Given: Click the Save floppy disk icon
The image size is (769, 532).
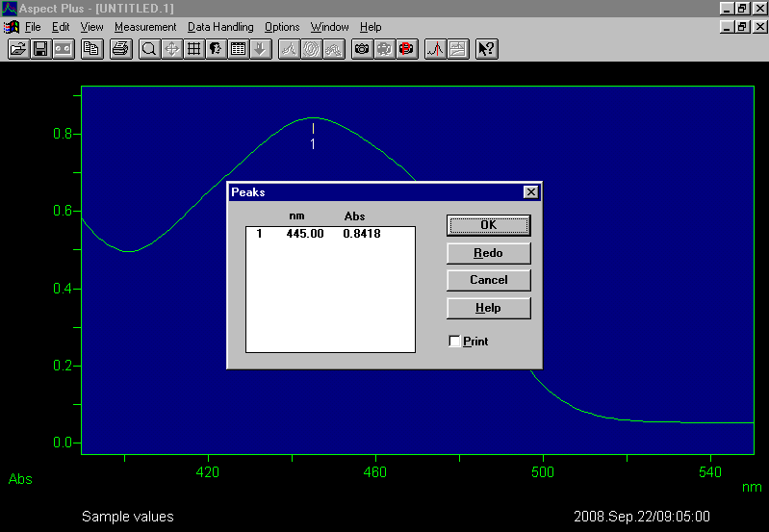Looking at the screenshot, I should point(40,49).
